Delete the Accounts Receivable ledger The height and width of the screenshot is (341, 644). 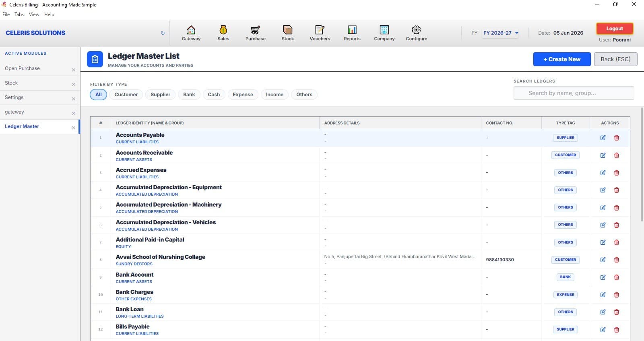click(x=616, y=155)
